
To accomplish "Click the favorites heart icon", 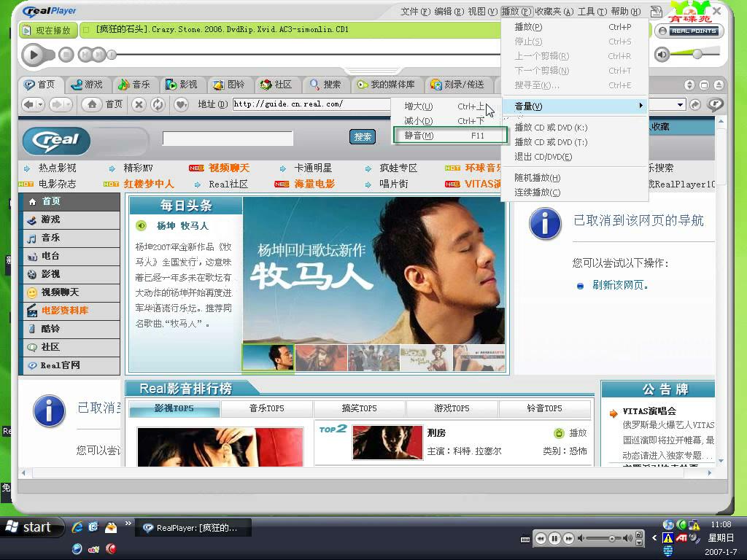I will click(181, 104).
